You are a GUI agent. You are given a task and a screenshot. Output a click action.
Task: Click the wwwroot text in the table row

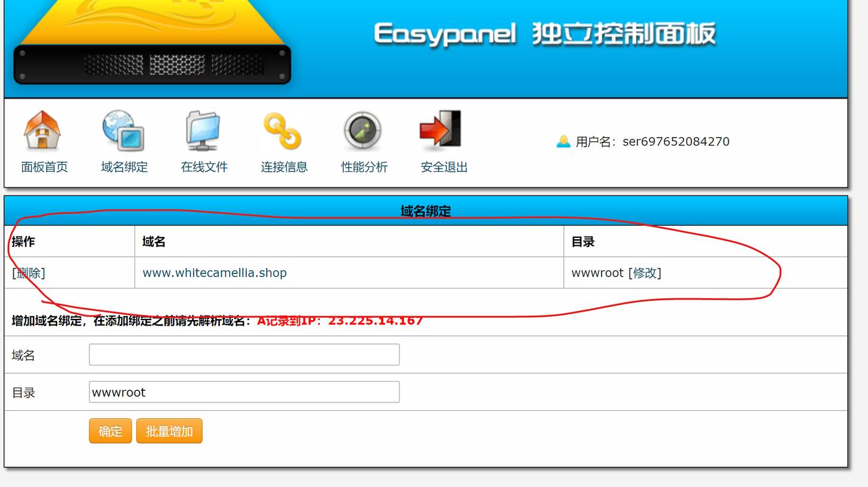pos(597,273)
